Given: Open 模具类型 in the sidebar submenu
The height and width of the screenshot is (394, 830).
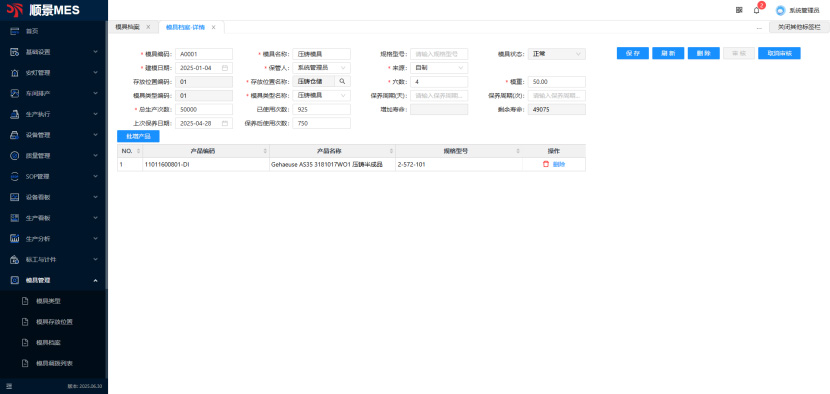Looking at the screenshot, I should click(x=48, y=301).
